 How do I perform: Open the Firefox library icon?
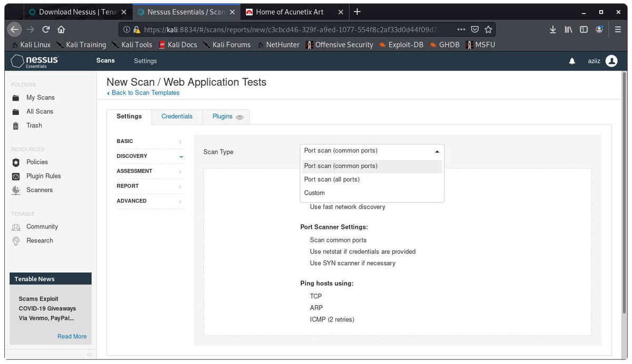(568, 30)
